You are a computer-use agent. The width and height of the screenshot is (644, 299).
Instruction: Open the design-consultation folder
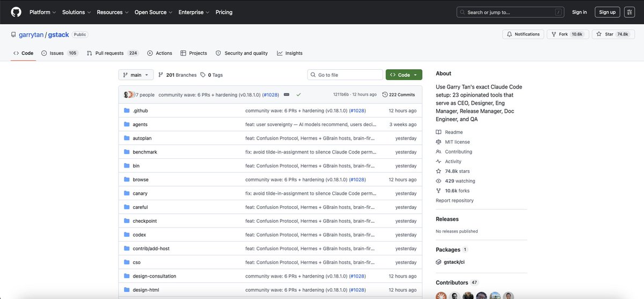(155, 276)
